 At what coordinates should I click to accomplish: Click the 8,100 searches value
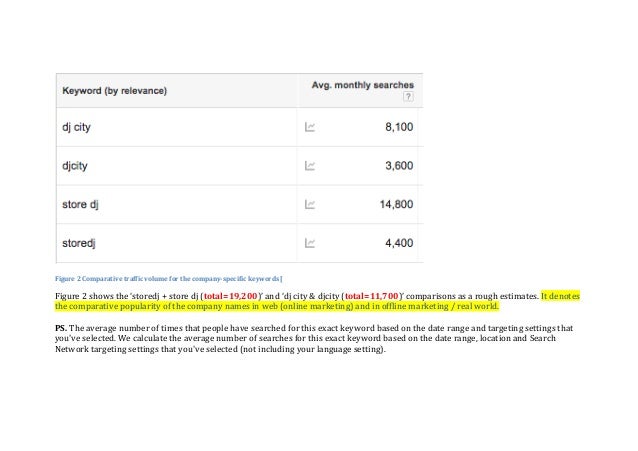click(399, 127)
